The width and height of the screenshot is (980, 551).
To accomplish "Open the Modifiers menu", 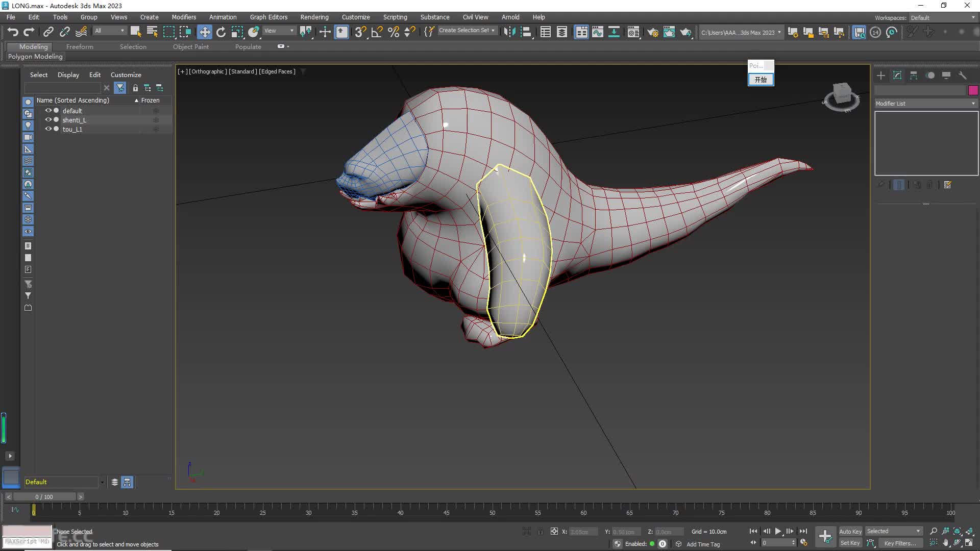I will pos(184,17).
